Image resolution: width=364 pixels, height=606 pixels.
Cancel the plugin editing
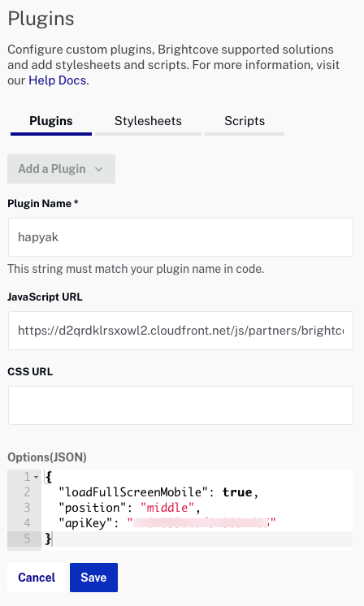pos(37,578)
